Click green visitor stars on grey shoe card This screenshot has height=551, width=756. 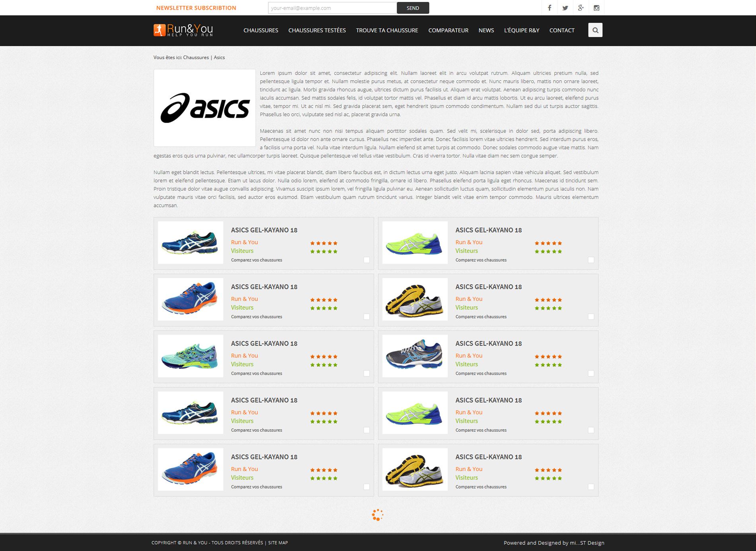tap(548, 365)
